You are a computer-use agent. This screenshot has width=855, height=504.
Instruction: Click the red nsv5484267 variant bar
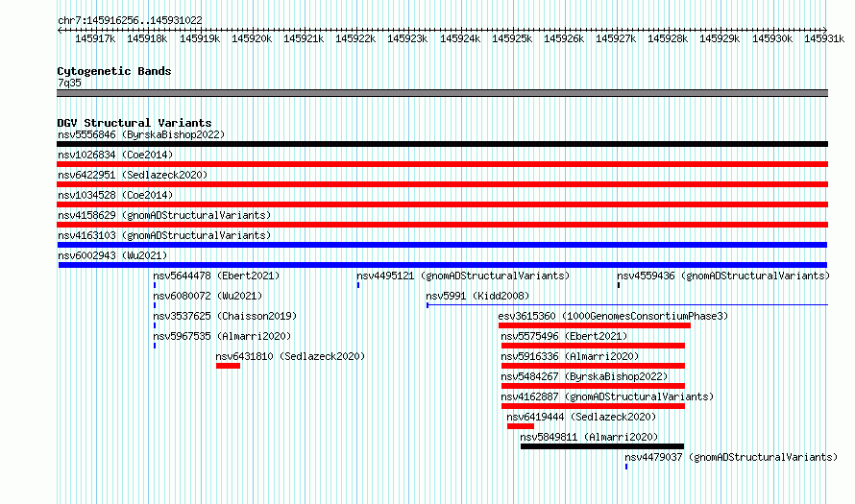point(593,386)
